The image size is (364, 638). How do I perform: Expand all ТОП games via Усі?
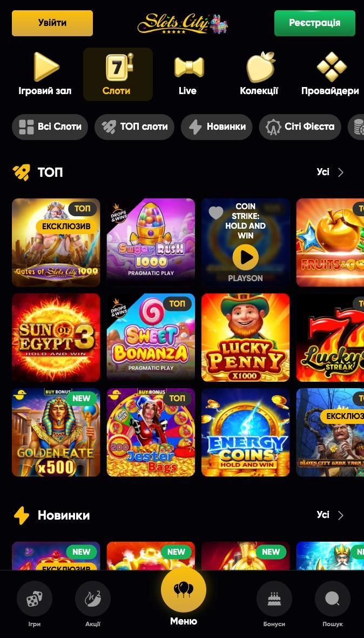(x=331, y=172)
